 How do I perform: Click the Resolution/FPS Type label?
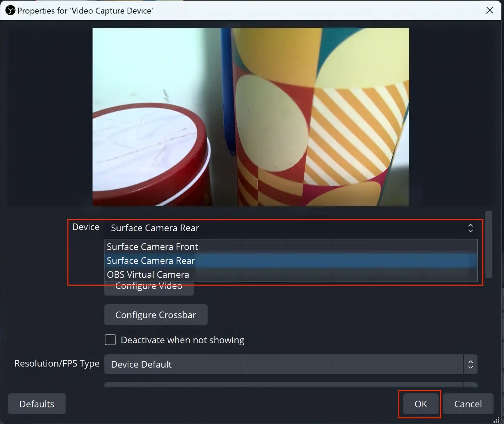pos(57,363)
